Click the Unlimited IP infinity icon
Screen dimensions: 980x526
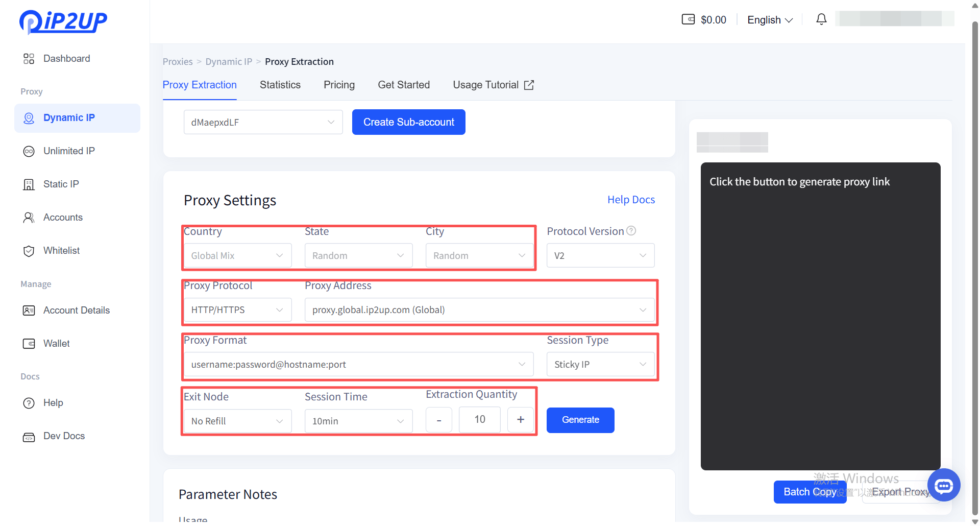(29, 151)
